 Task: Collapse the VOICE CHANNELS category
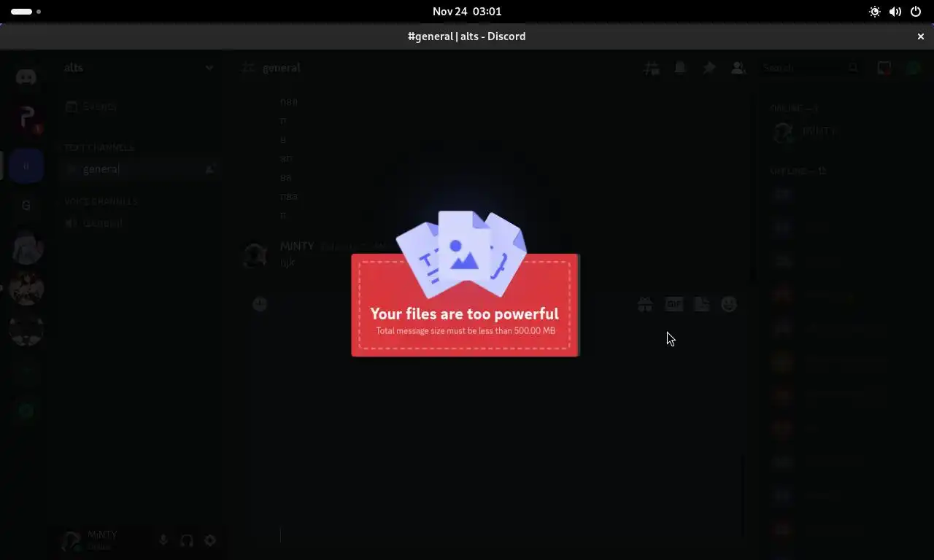click(101, 201)
